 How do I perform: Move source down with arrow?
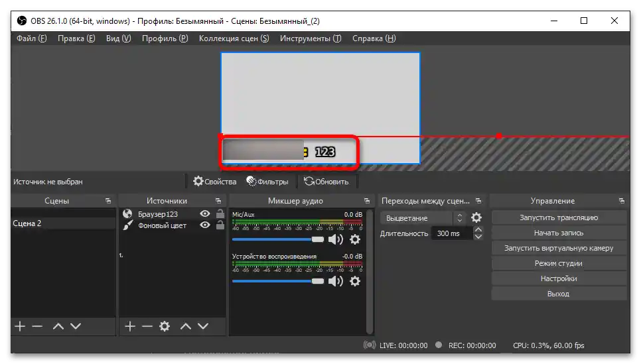click(203, 326)
